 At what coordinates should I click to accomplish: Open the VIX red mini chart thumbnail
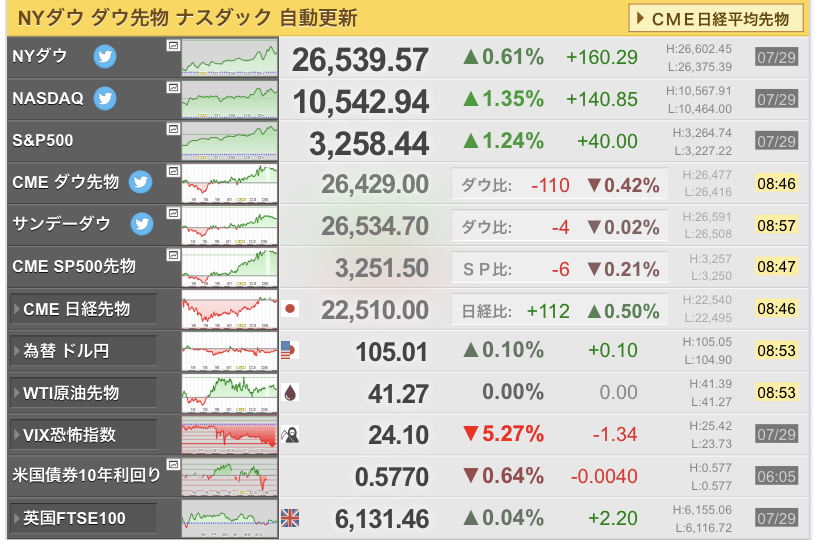click(230, 435)
